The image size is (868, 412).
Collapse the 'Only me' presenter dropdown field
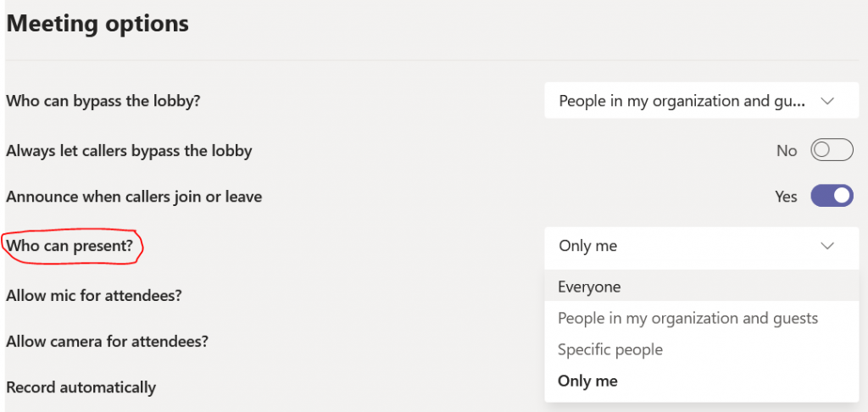coord(695,246)
